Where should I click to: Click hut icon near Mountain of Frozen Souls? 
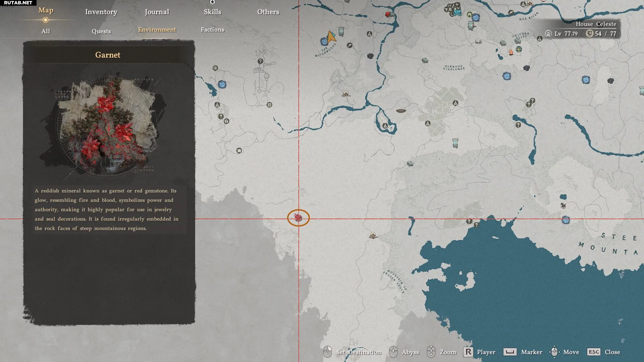click(x=373, y=236)
